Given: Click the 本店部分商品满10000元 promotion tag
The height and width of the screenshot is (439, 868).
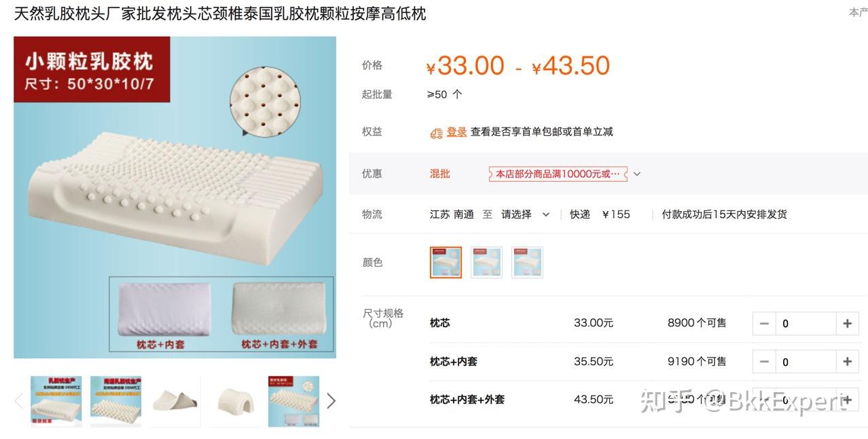Looking at the screenshot, I should (558, 174).
